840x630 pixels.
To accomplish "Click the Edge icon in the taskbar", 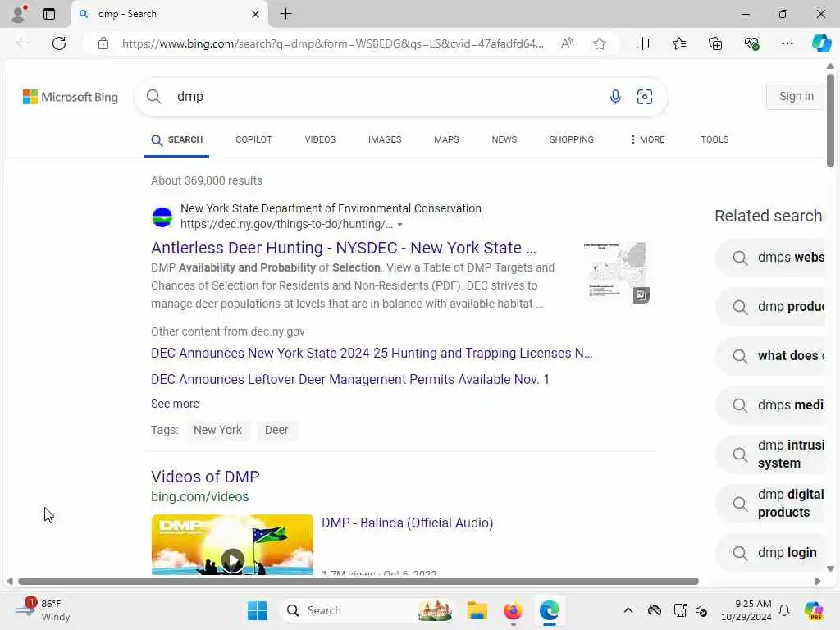I will (550, 610).
